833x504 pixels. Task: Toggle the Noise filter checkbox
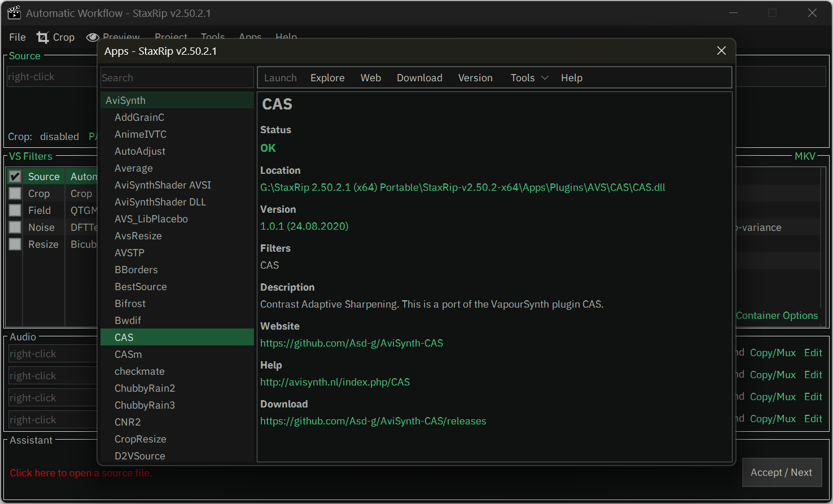coord(15,227)
